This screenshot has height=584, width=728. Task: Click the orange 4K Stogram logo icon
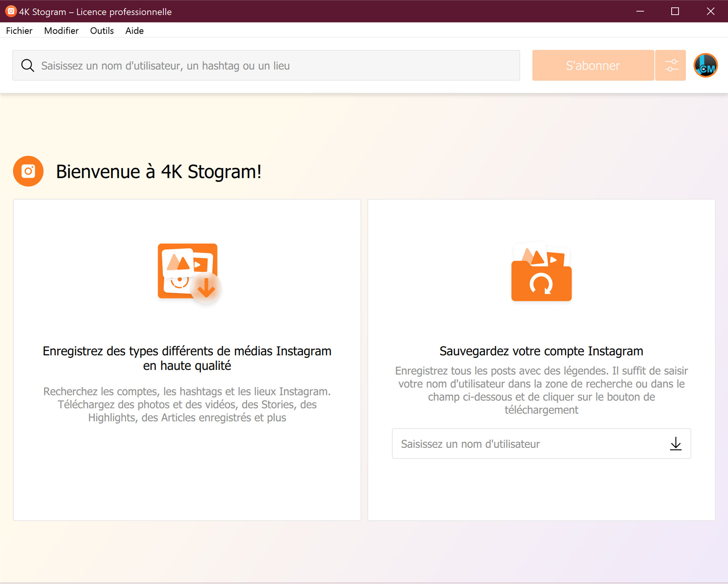coord(28,171)
